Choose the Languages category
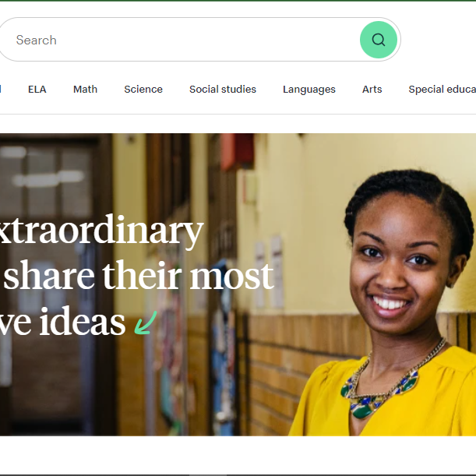Screen dimensions: 476x476 click(x=309, y=90)
